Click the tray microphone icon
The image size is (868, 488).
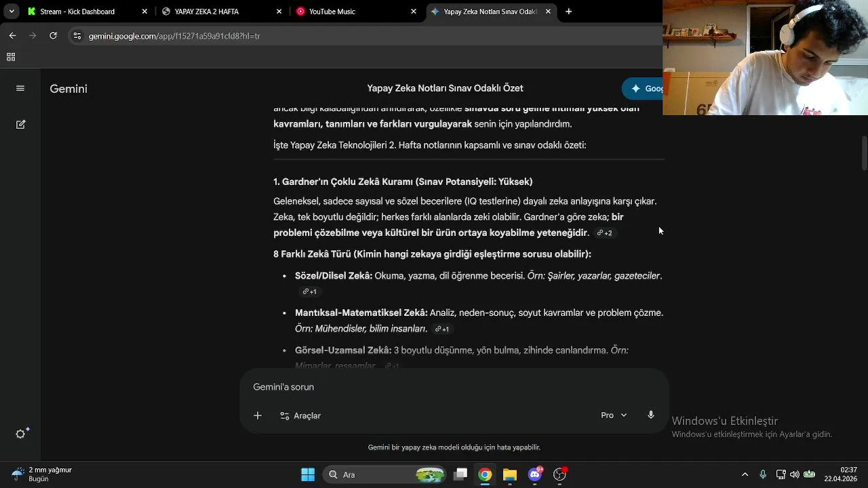pos(763,474)
